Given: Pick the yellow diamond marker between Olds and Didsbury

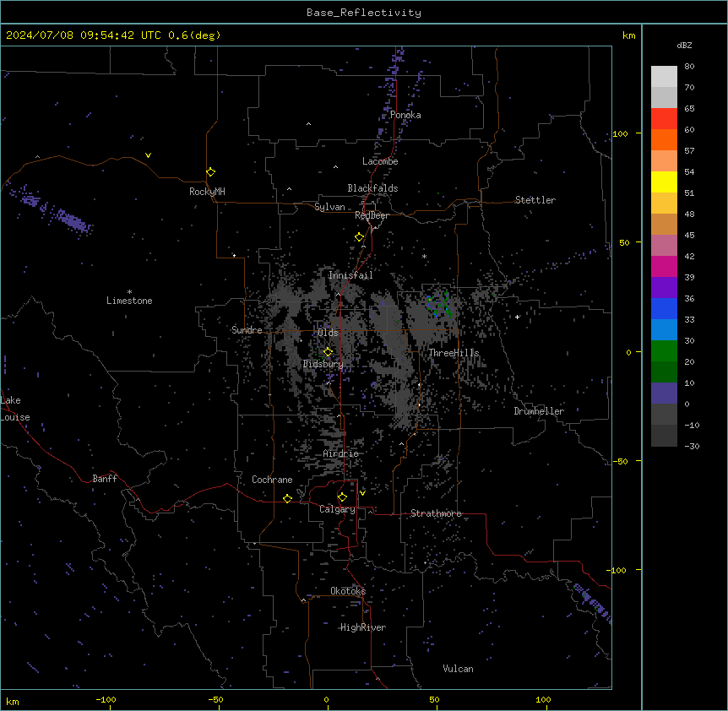Looking at the screenshot, I should [329, 352].
